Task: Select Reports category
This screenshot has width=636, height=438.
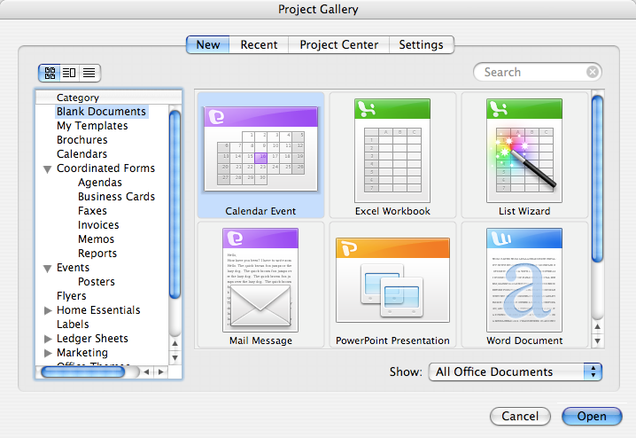Action: pyautogui.click(x=97, y=253)
